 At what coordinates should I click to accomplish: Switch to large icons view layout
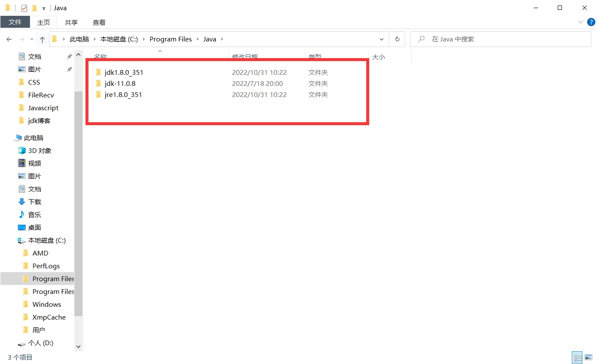(589, 358)
